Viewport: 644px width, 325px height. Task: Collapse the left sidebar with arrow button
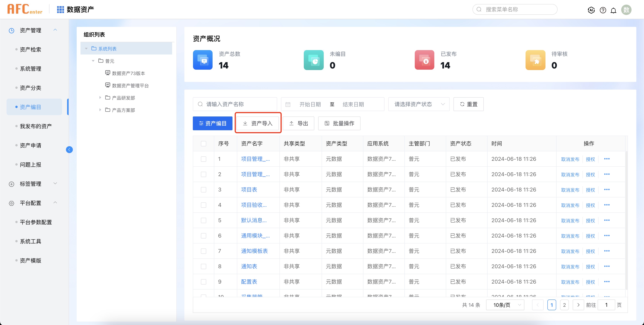coord(69,149)
